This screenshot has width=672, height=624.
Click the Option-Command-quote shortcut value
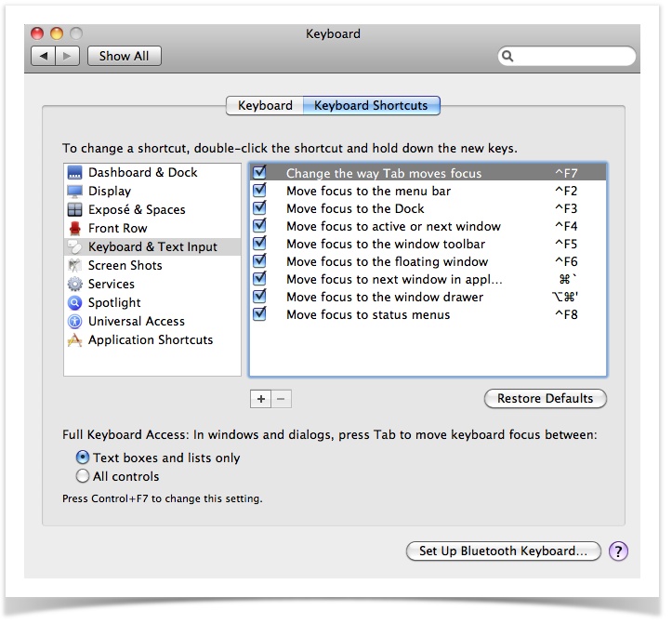[565, 297]
